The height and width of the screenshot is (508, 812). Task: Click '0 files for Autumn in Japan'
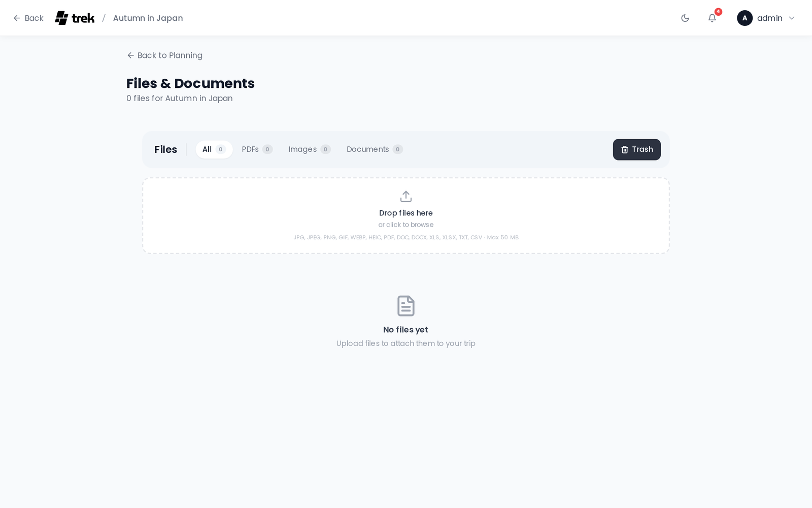pos(179,98)
